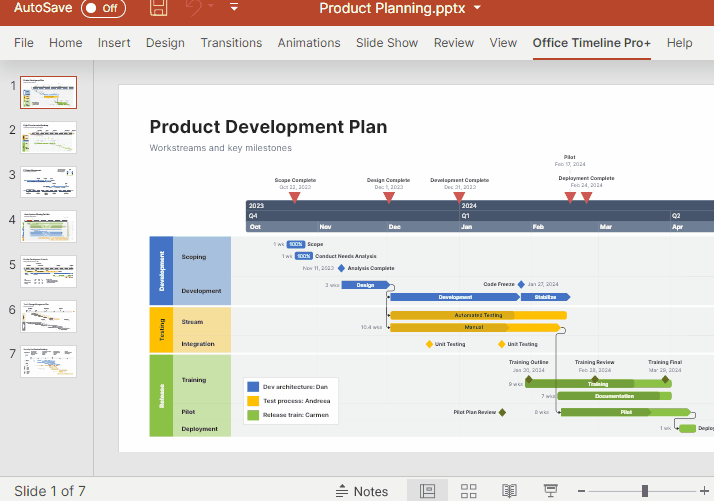714x501 pixels.
Task: Click the Save floppy disk icon
Action: tap(158, 7)
